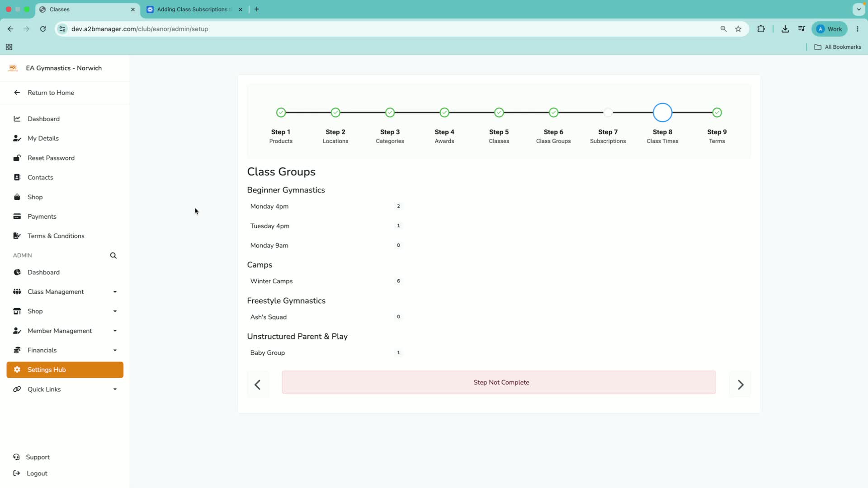
Task: Click the Quick Links chain icon
Action: (x=17, y=389)
